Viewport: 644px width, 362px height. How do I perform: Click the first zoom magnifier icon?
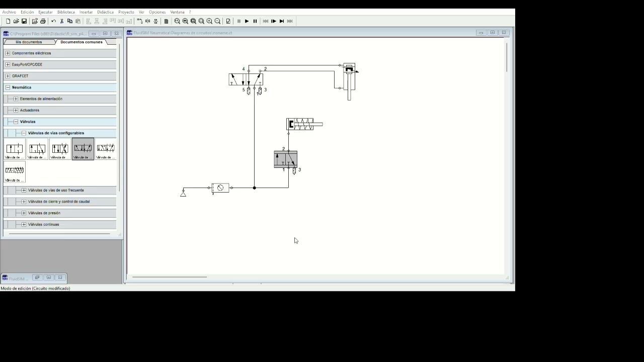[177, 21]
